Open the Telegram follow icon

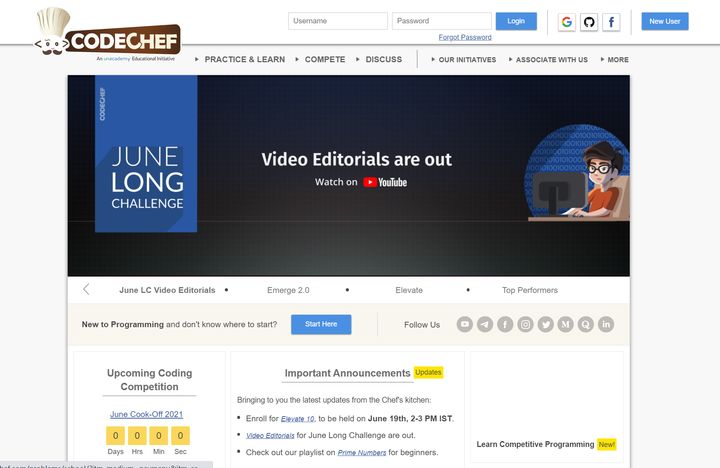tap(485, 324)
